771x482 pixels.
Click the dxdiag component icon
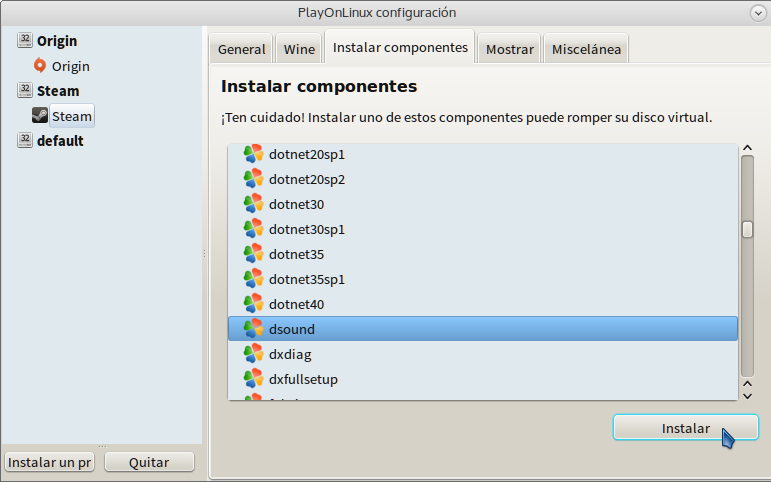pyautogui.click(x=253, y=354)
